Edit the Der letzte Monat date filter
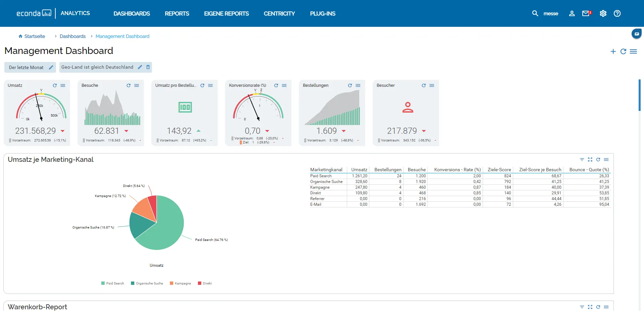The image size is (644, 314). 51,67
